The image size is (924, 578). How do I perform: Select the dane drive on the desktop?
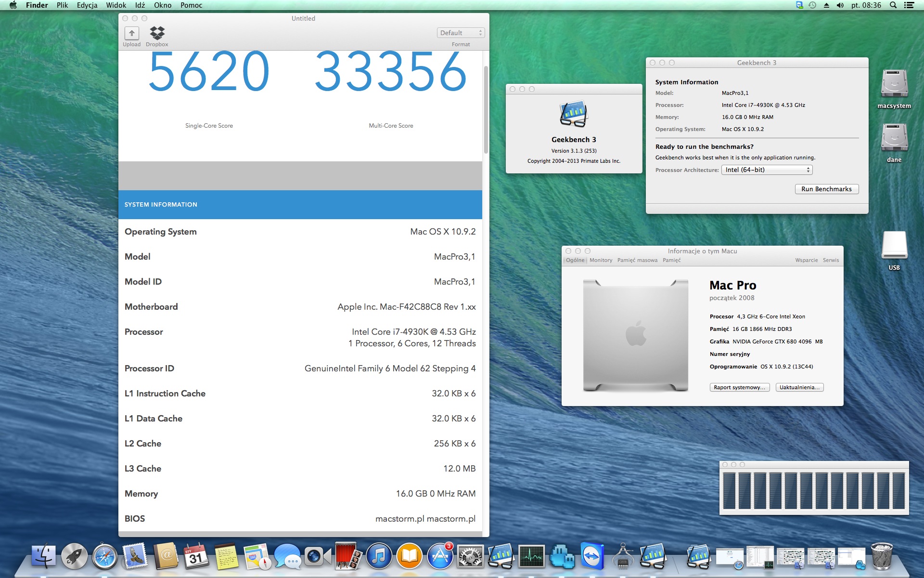(894, 144)
